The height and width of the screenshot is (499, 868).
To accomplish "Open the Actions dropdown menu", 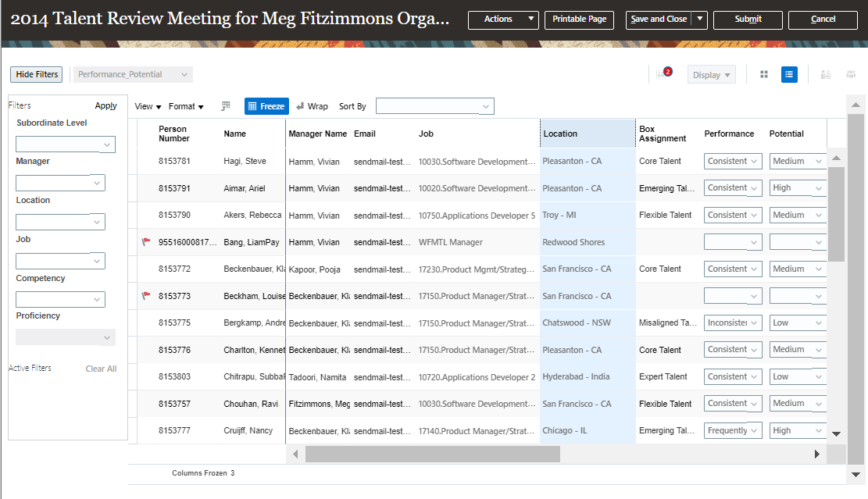I will tap(503, 20).
